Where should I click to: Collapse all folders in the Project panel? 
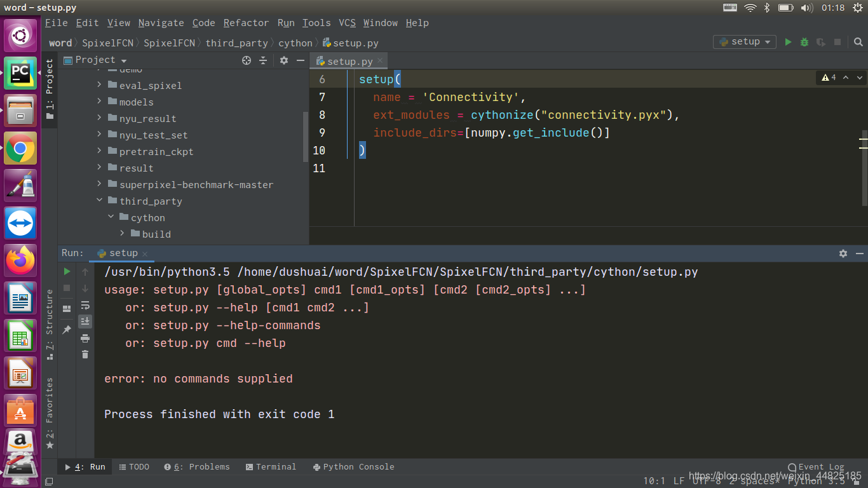click(x=263, y=60)
